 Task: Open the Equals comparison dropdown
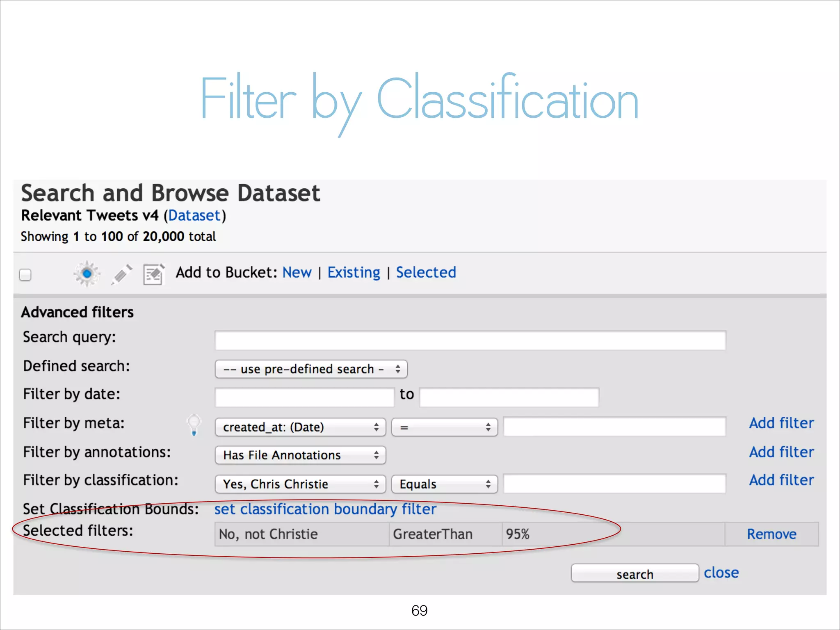point(444,484)
